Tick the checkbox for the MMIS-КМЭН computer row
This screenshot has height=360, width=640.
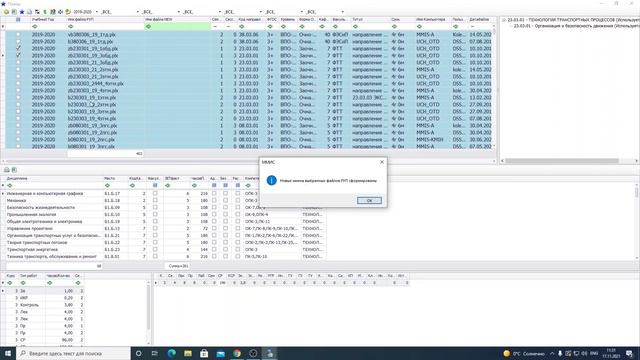coord(18,140)
